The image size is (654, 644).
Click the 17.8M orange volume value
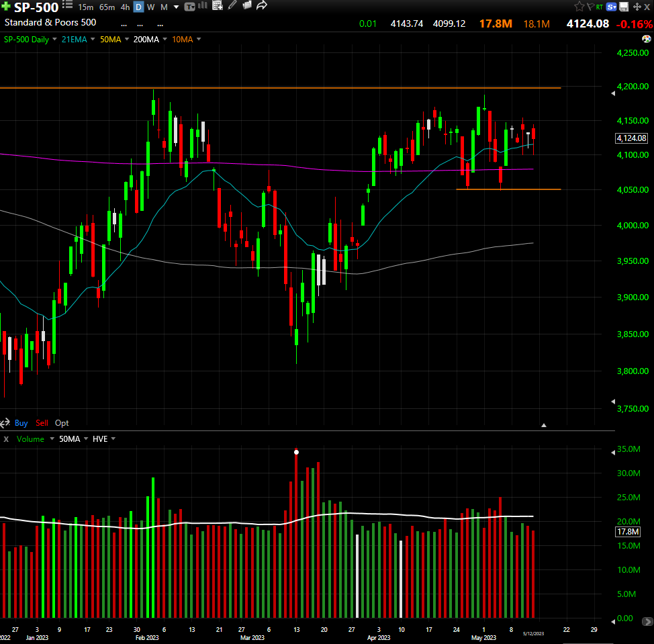(x=496, y=24)
